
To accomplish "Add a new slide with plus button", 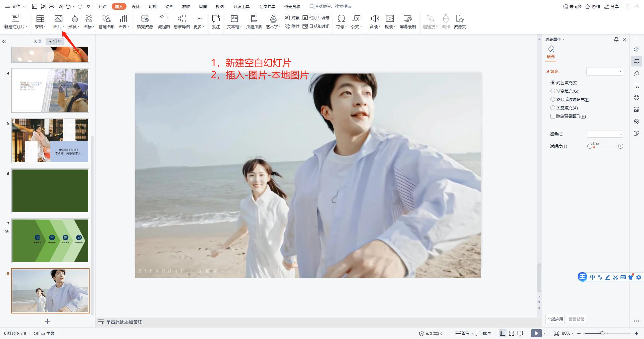I will pos(47,321).
